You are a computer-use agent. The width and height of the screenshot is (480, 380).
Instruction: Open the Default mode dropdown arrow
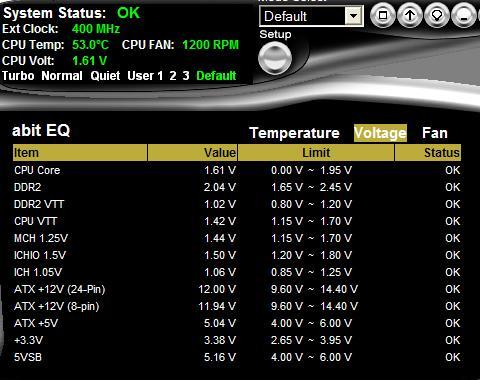point(353,16)
